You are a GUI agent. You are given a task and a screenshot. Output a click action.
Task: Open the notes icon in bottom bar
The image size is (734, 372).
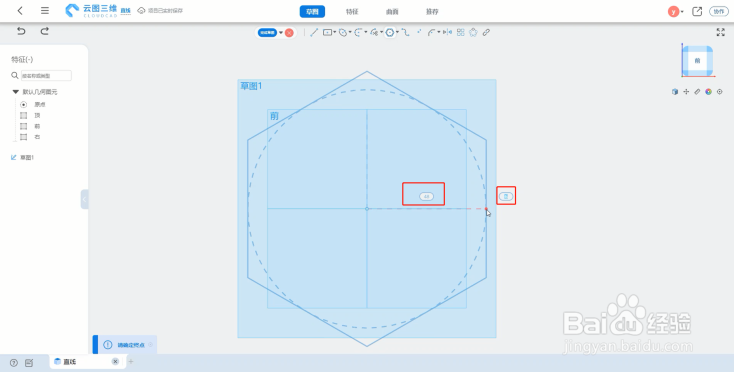(x=29, y=363)
